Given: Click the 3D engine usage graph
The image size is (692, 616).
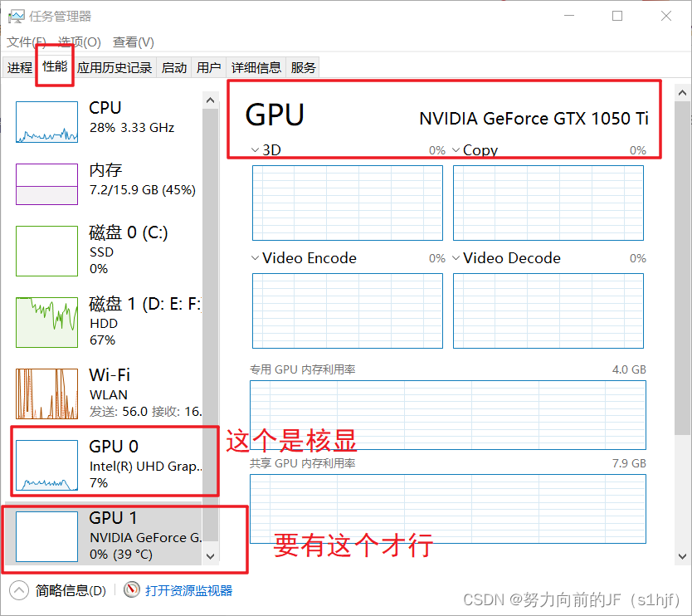Looking at the screenshot, I should [x=348, y=203].
